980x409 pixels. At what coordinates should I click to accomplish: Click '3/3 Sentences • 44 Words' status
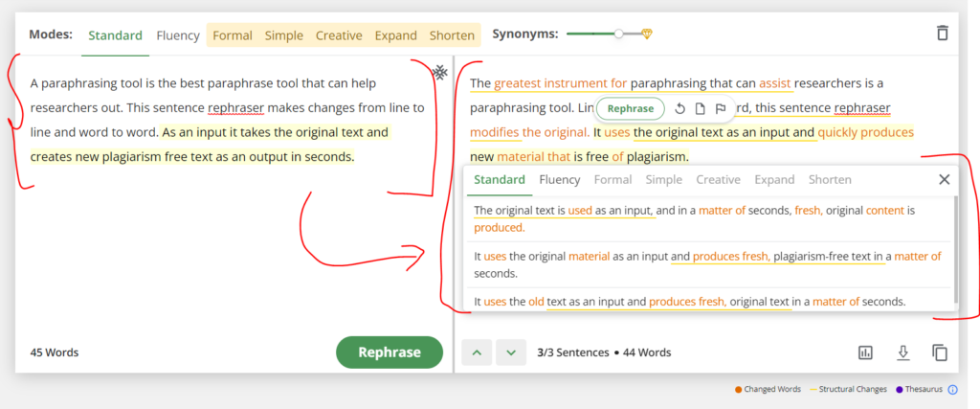(x=604, y=352)
